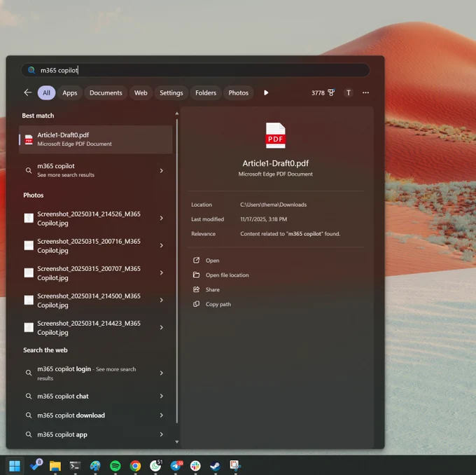
Task: Expand m365 copilot app suggestion chevron
Action: click(162, 434)
